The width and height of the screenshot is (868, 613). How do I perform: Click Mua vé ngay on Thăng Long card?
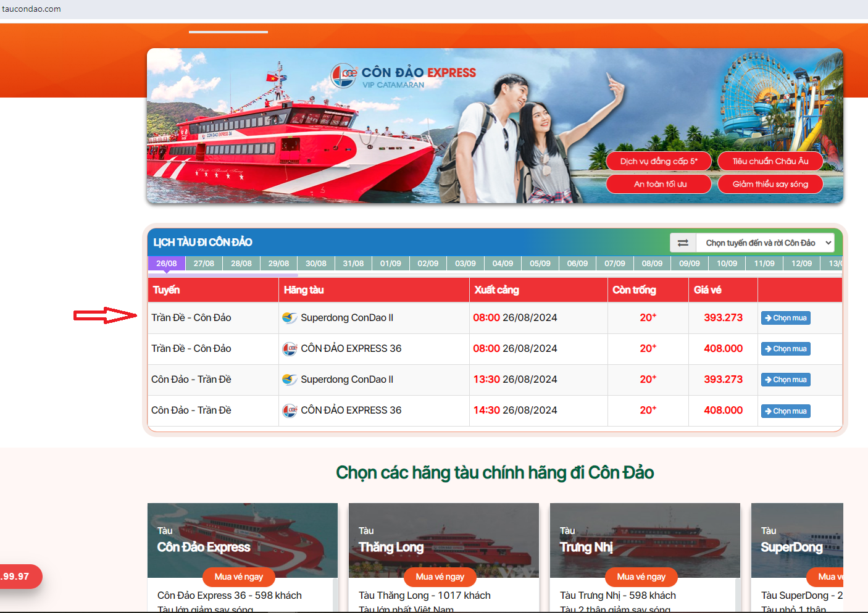click(440, 577)
